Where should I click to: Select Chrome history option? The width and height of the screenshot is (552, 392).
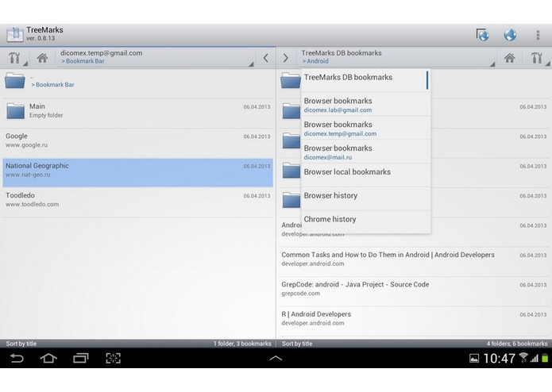pos(366,222)
